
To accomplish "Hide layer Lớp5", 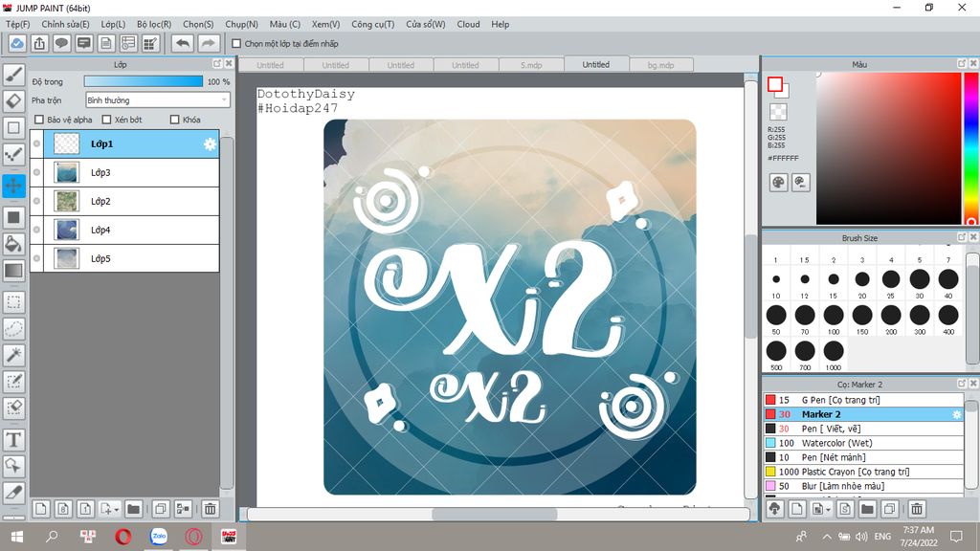I will pyautogui.click(x=37, y=258).
